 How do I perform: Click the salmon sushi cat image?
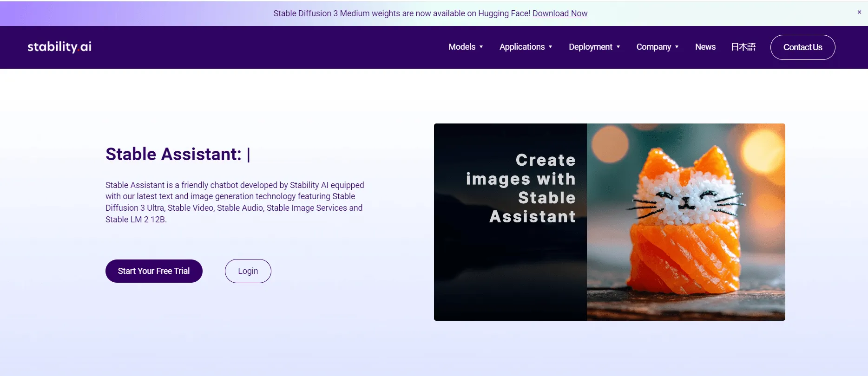685,222
